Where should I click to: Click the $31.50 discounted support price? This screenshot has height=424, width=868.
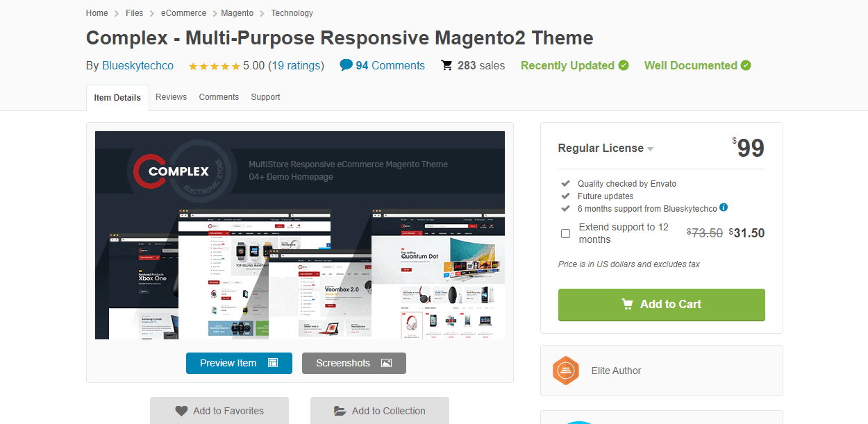(x=746, y=233)
